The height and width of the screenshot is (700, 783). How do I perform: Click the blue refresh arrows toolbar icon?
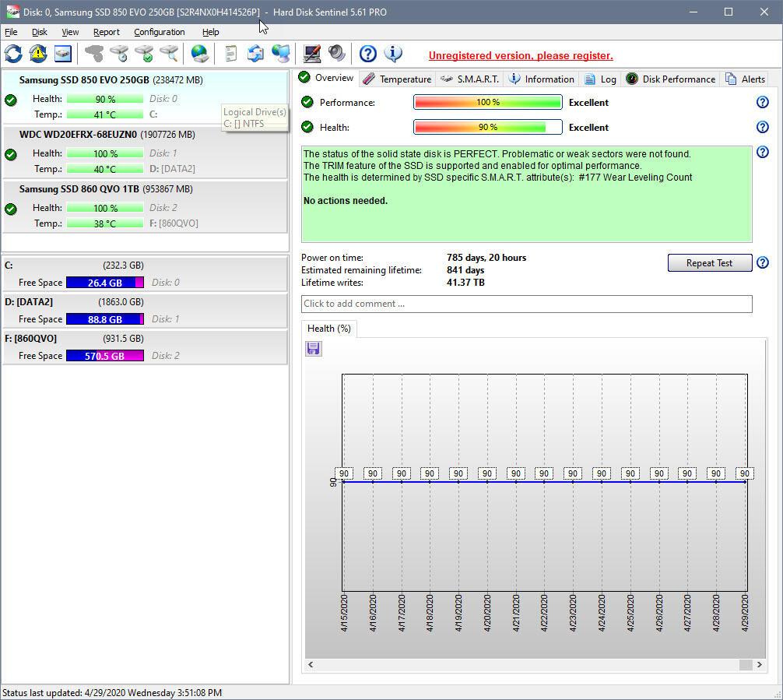pyautogui.click(x=13, y=54)
